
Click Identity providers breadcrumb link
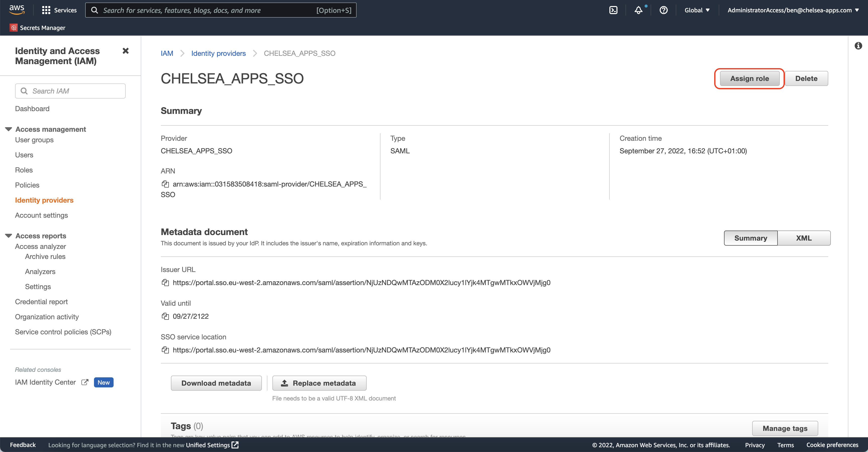[218, 53]
